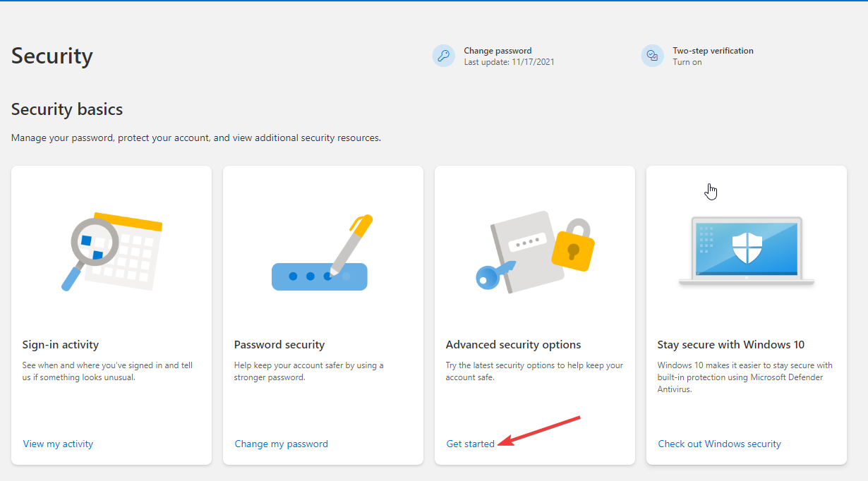
Task: Click the Change password key icon
Action: click(444, 56)
